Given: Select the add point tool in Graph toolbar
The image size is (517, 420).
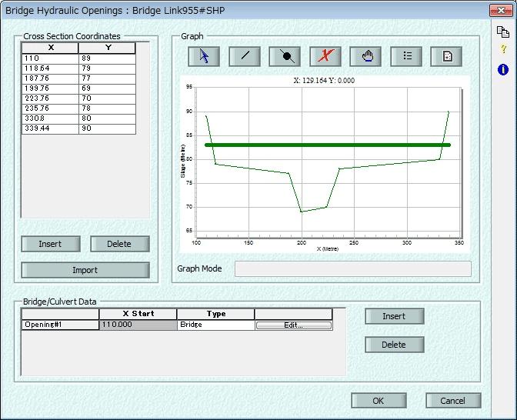Looking at the screenshot, I should point(285,56).
